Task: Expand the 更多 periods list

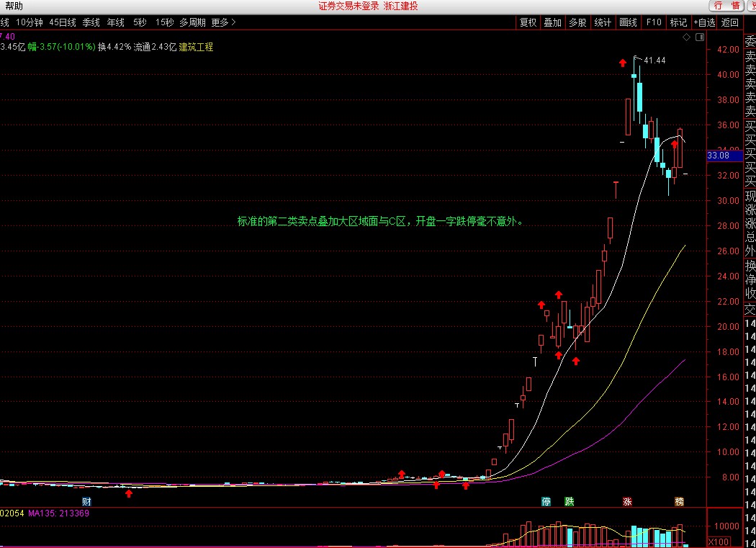Action: [223, 22]
